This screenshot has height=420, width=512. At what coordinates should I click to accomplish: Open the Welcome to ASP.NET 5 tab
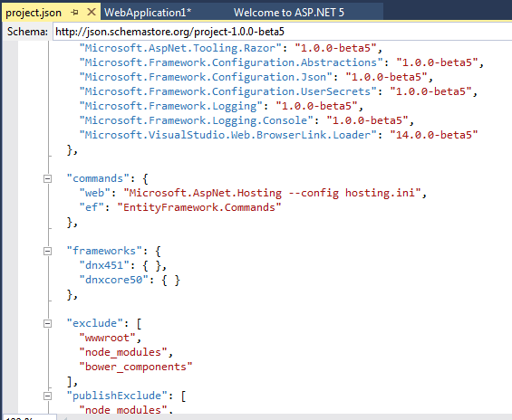289,13
